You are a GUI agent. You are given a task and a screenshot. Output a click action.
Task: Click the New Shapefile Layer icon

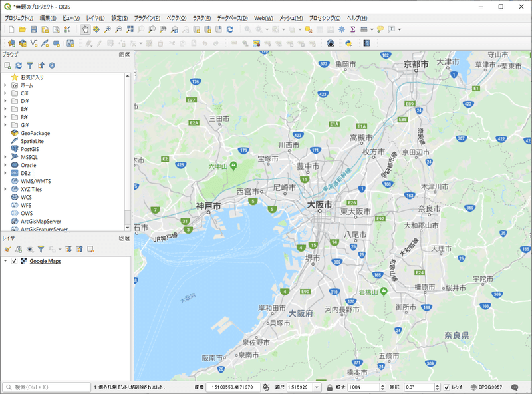point(34,43)
